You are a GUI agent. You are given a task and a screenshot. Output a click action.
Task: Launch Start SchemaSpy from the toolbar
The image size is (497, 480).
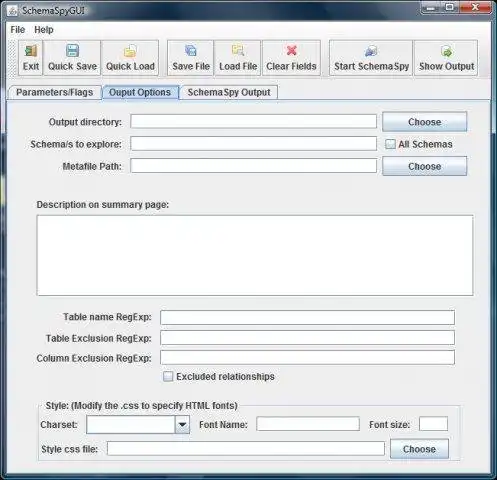click(x=371, y=58)
